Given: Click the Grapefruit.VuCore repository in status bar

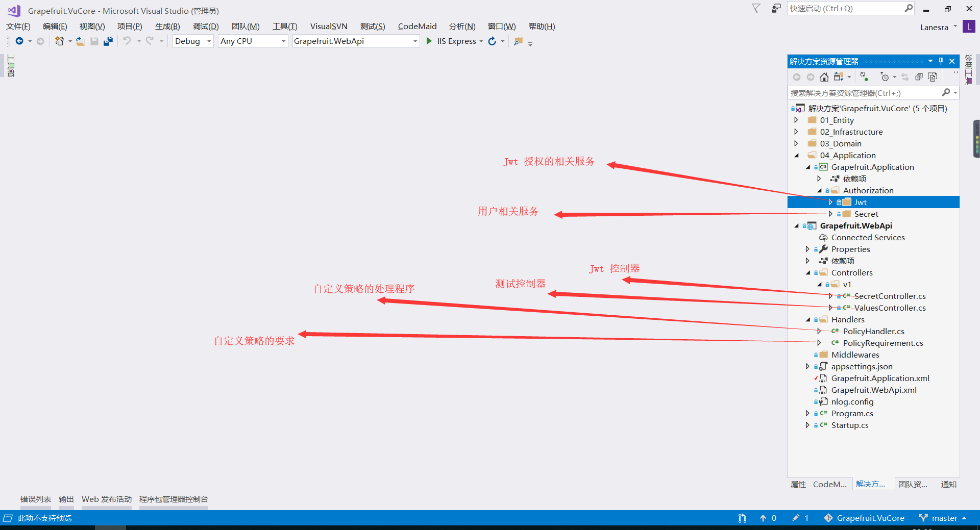Looking at the screenshot, I should click(864, 518).
